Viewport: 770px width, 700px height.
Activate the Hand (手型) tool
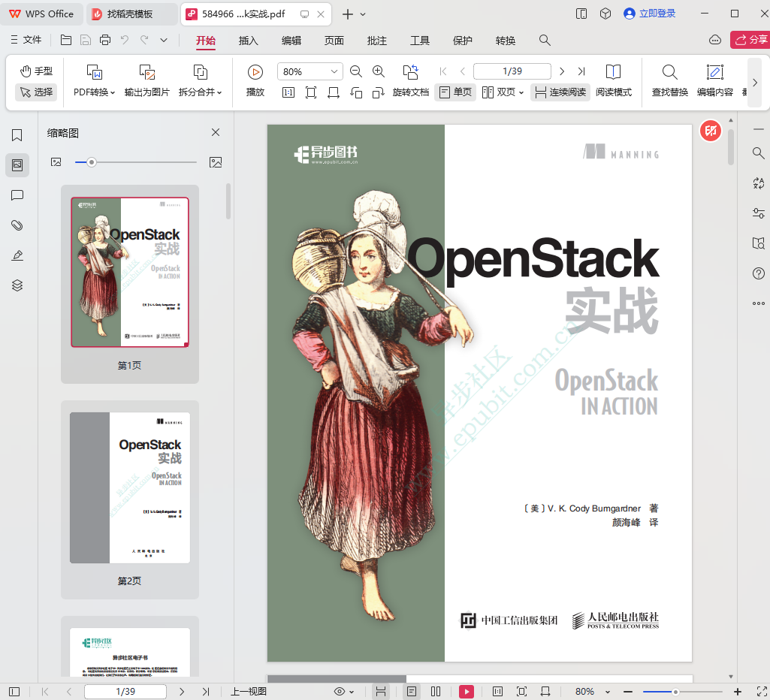(x=36, y=71)
